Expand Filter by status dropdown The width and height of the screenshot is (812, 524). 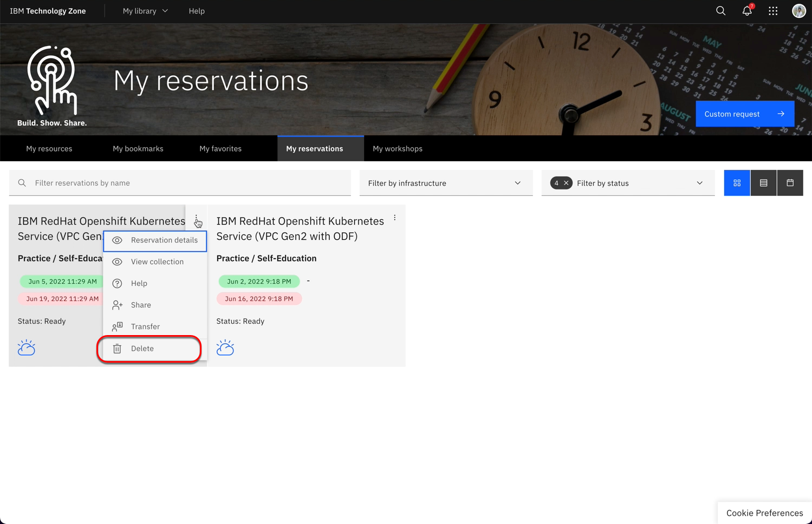coord(639,183)
